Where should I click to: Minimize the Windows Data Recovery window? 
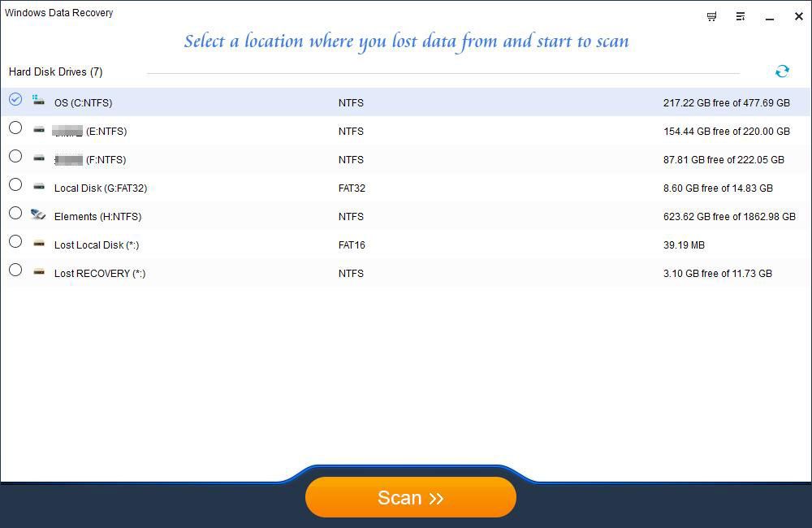pos(767,16)
